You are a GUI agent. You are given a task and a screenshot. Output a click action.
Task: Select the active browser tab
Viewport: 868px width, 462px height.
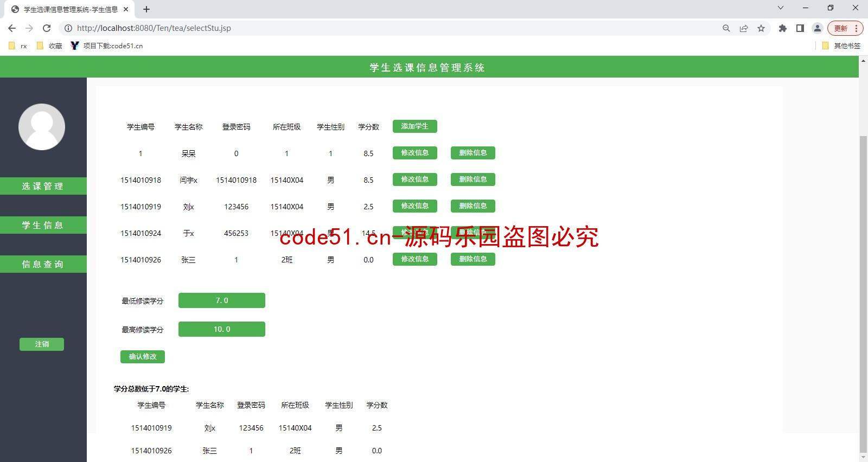click(x=71, y=9)
